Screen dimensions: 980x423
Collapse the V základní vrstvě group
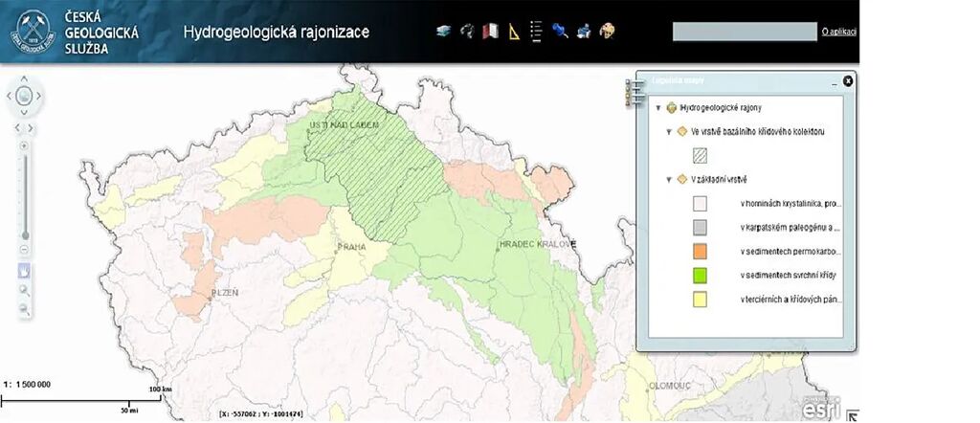pos(669,179)
